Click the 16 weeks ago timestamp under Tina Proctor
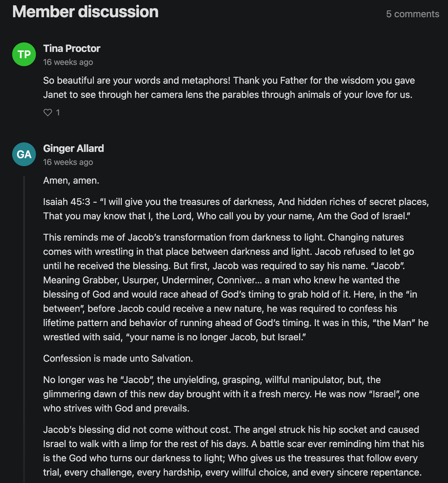448x483 pixels. [68, 62]
